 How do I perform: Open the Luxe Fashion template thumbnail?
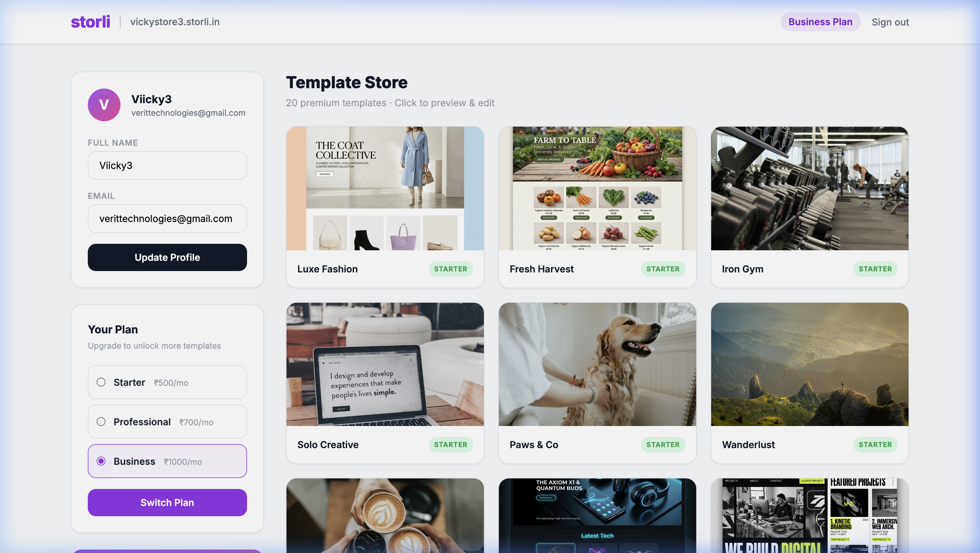click(x=385, y=188)
